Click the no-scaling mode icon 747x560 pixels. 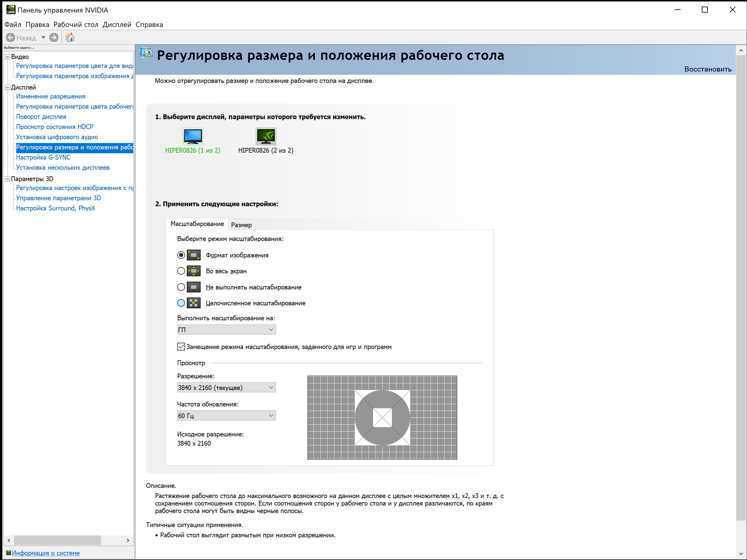193,287
